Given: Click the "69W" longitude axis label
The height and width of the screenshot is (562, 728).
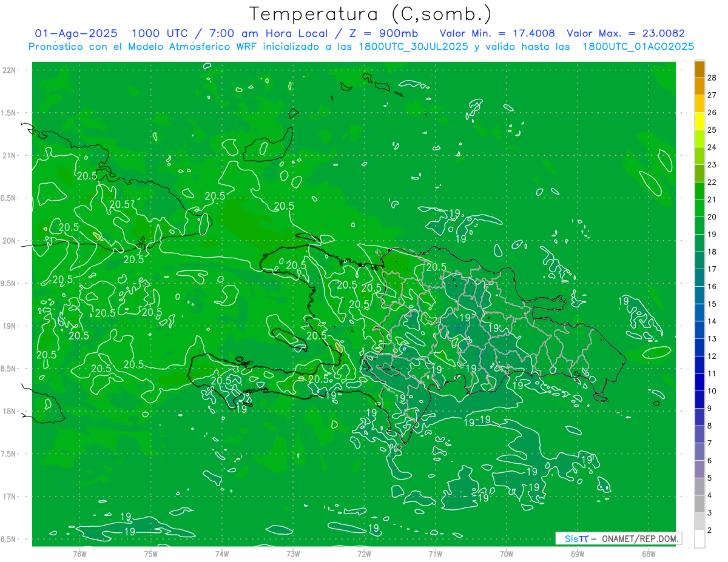Looking at the screenshot, I should pos(577,554).
